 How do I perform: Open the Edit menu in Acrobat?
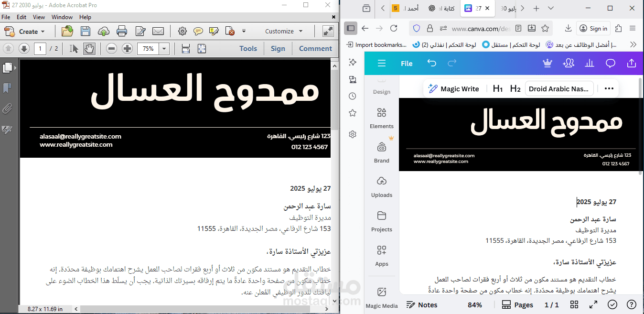(x=21, y=17)
